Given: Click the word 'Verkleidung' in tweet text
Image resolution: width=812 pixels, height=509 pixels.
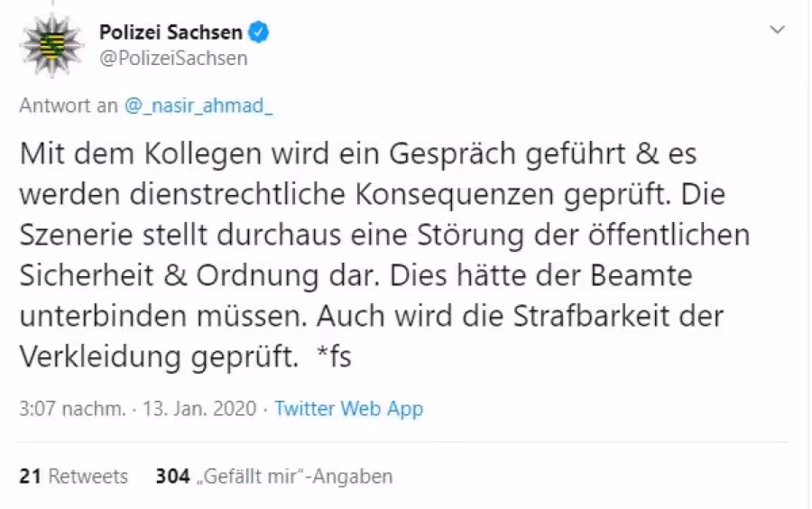Looking at the screenshot, I should click(100, 356).
